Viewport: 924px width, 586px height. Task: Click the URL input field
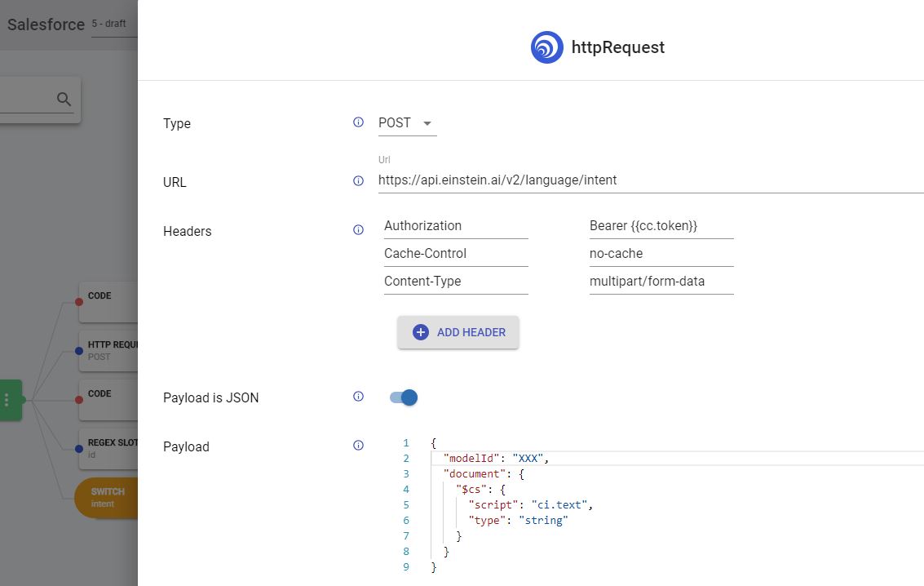[651, 180]
